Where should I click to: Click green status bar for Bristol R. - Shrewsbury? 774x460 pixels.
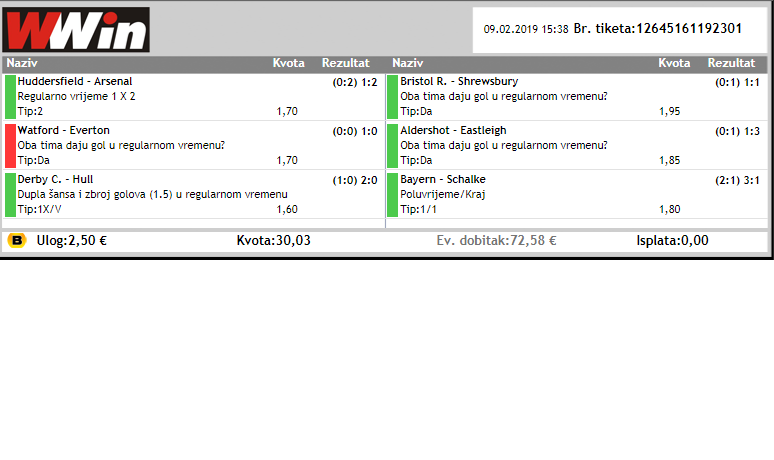click(392, 97)
